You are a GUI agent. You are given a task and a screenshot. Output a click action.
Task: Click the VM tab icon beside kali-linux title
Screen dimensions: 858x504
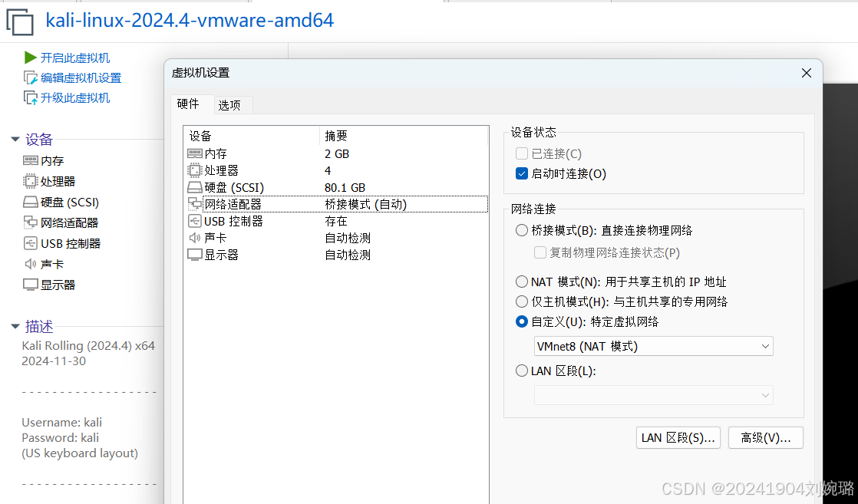point(20,22)
